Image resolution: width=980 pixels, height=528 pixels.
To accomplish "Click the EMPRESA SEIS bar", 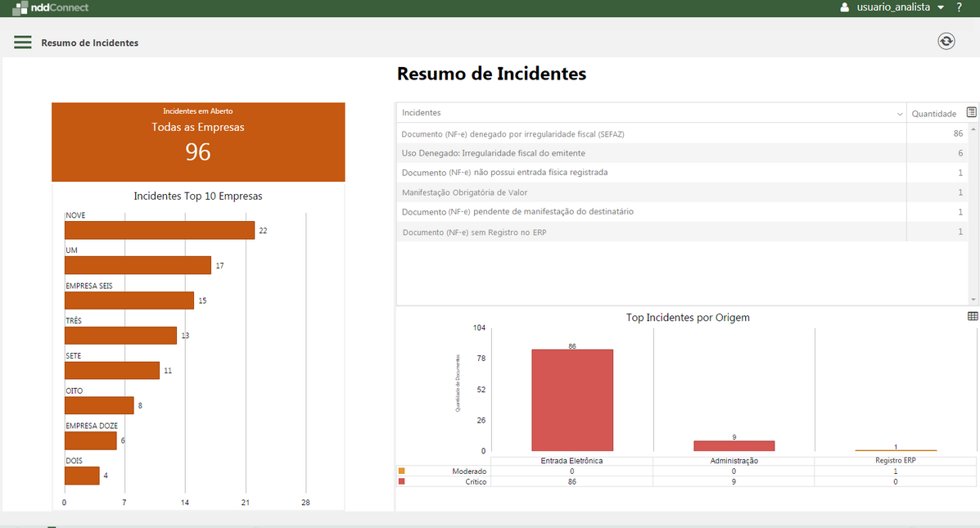I will point(129,300).
